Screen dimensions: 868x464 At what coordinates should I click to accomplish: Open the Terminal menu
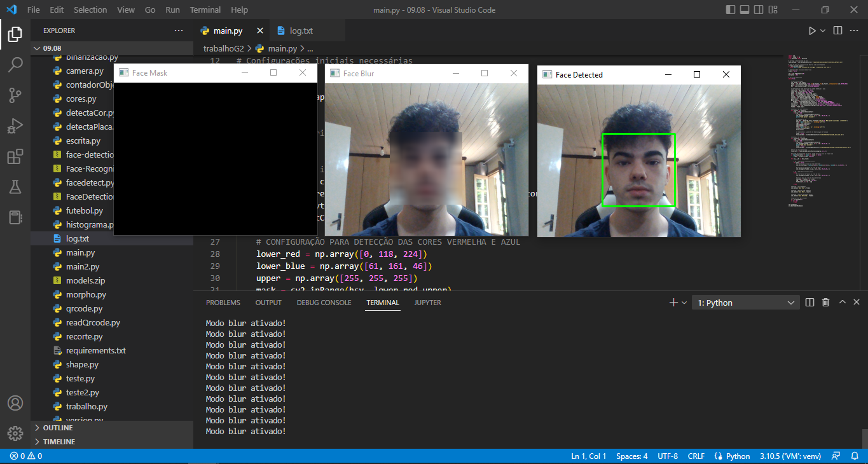click(x=205, y=10)
